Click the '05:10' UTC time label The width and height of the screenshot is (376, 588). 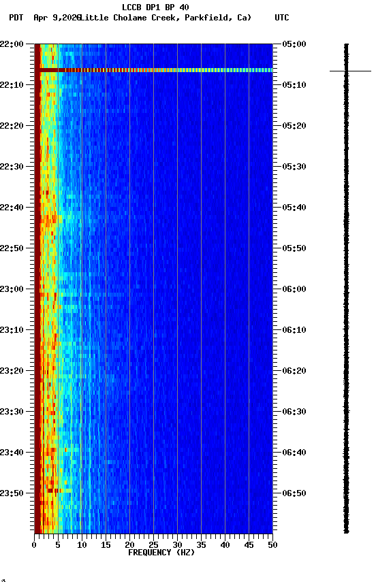[294, 85]
